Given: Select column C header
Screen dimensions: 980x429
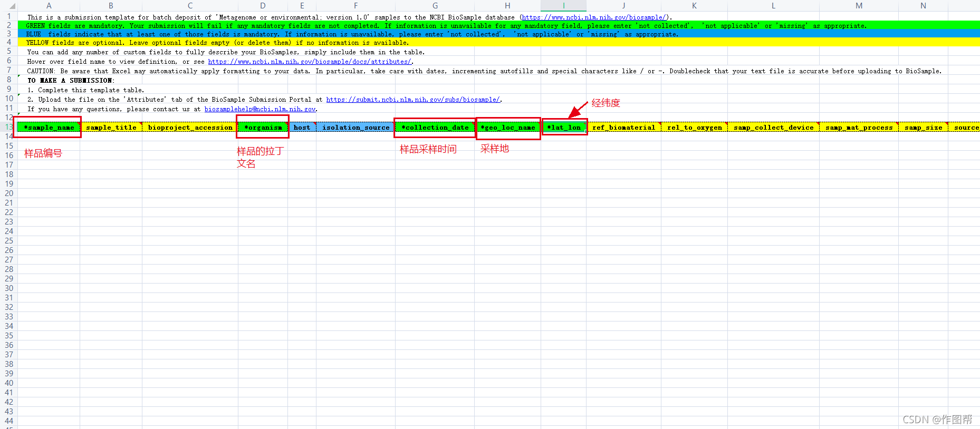Looking at the screenshot, I should pos(190,5).
